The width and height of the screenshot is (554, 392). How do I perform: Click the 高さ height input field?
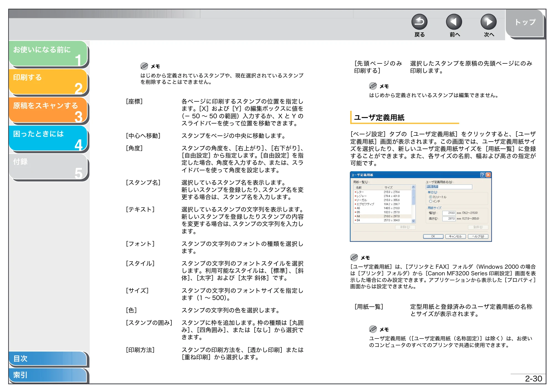pos(449,219)
